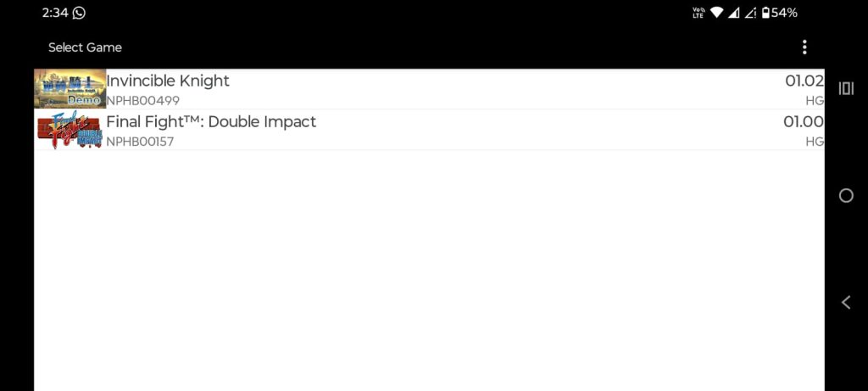Click the game ID NPHB00499
This screenshot has height=391, width=868.
tap(142, 101)
